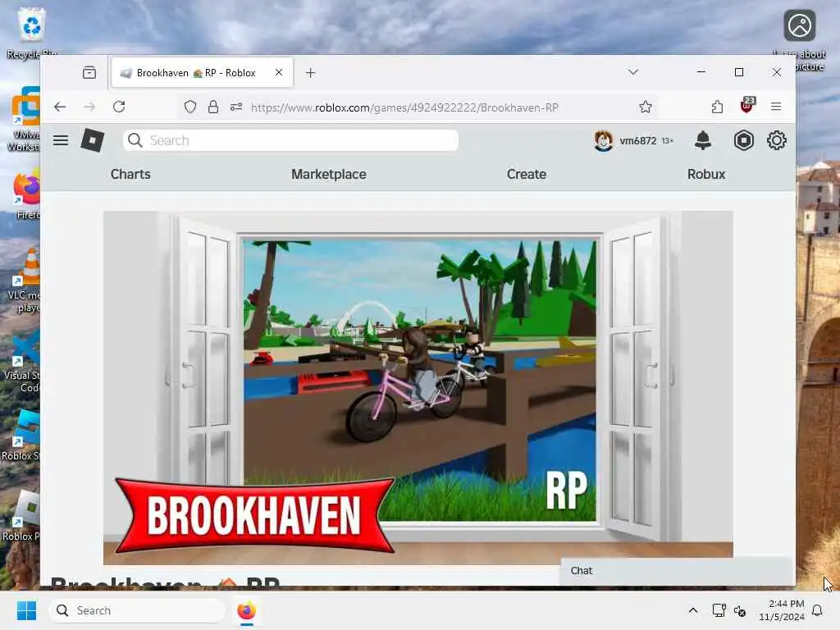Open the Roblox Player desktop shortcut
Screen dimensions: 840x630
tap(22, 515)
